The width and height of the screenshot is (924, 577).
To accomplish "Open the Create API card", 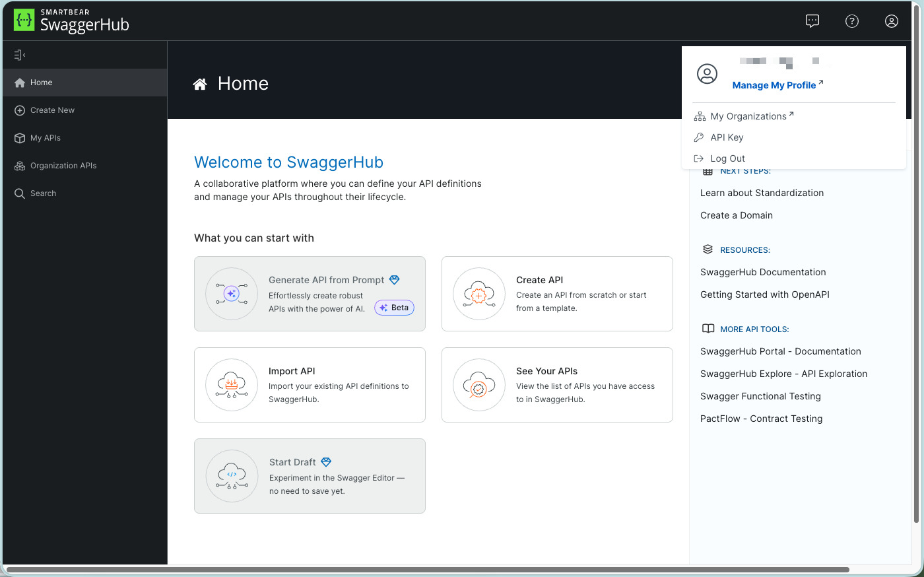I will [556, 293].
